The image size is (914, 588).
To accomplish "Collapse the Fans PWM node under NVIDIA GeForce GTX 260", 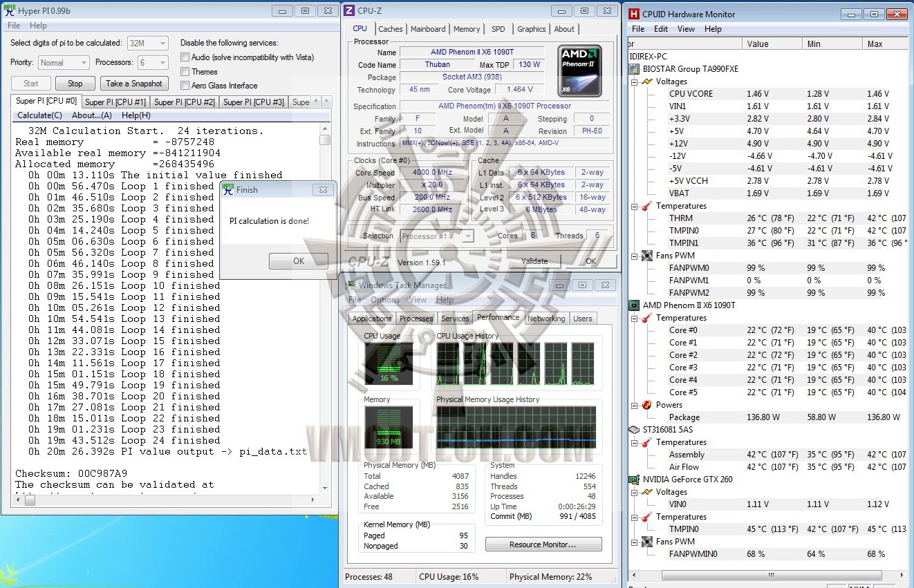I will click(635, 542).
